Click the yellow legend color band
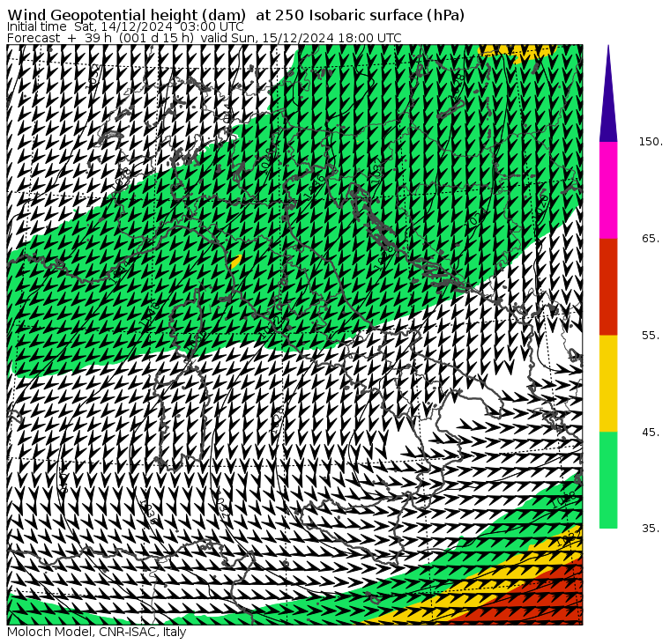Screen dimensions: 670x644 (608, 383)
